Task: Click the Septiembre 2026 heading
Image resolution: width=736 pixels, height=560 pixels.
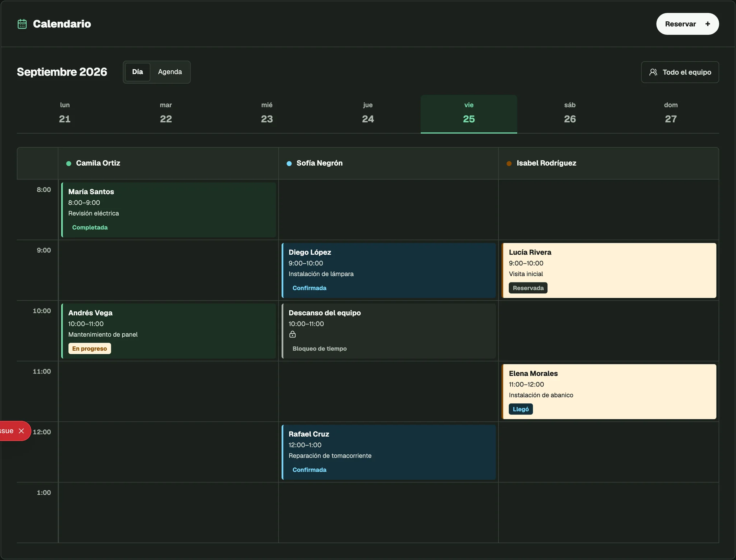Action: [x=62, y=72]
